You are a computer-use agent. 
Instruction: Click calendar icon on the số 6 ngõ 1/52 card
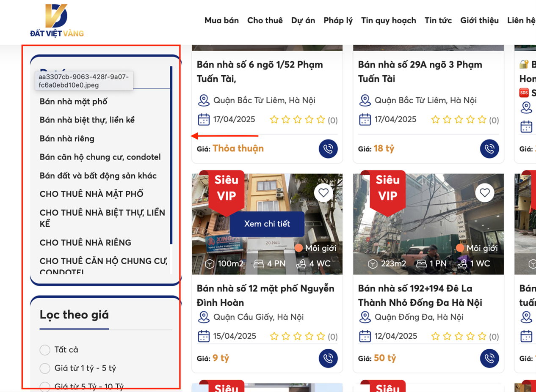tap(204, 120)
